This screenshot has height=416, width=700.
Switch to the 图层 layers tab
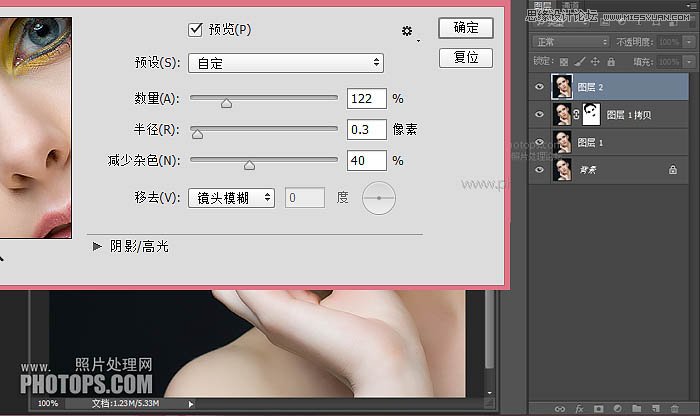[542, 5]
